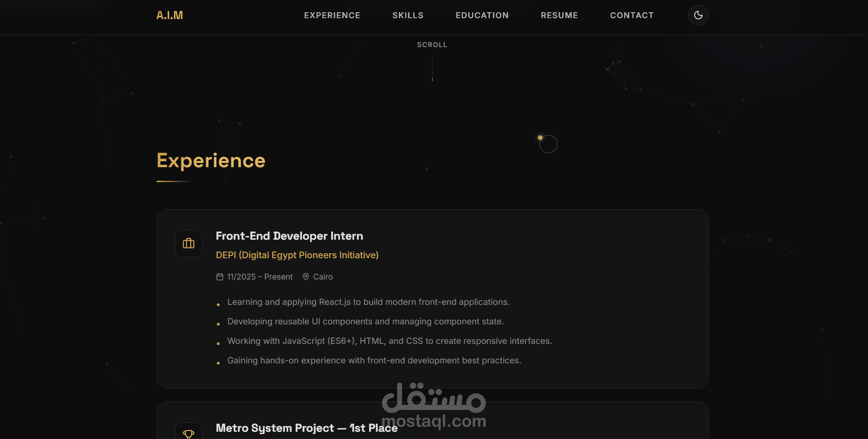
Task: Click the Cairo location text
Action: point(323,277)
